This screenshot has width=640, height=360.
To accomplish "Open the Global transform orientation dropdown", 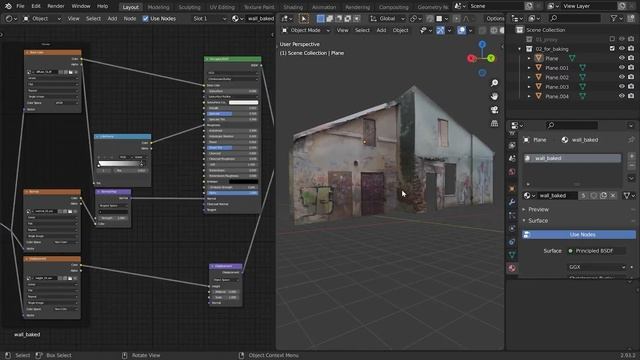I will click(x=387, y=18).
